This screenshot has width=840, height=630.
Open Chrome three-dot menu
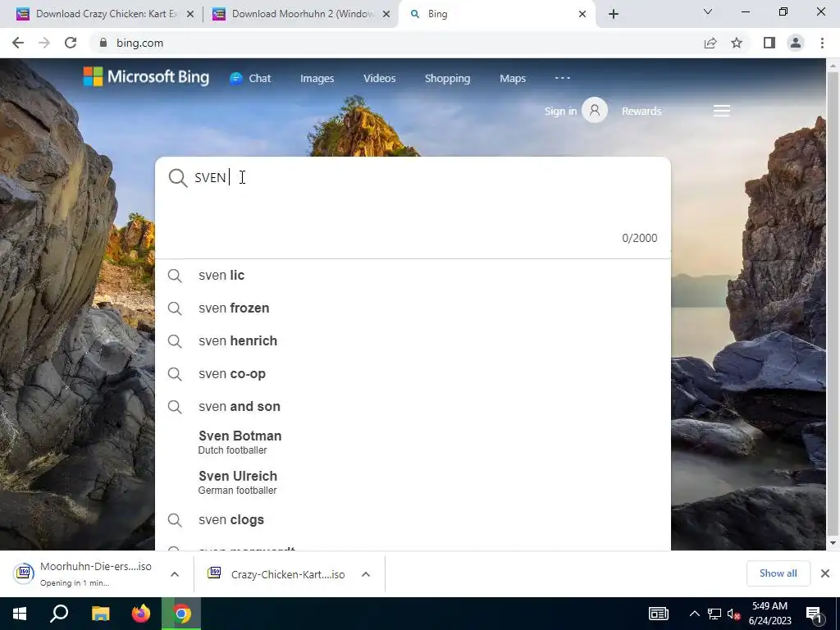coord(822,43)
